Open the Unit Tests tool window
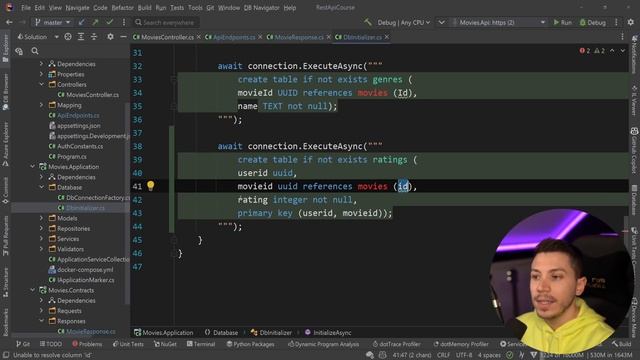Viewport: 640px width, 360px height. [x=128, y=344]
